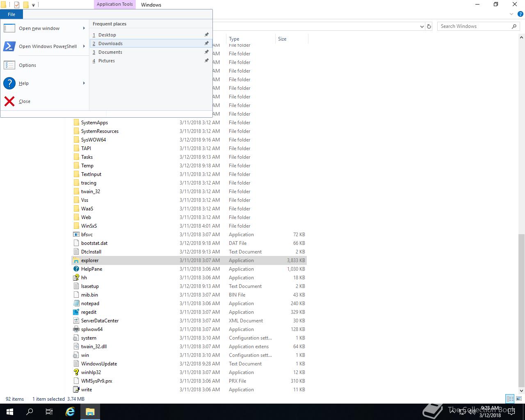Click the explorer application icon

pyautogui.click(x=76, y=260)
